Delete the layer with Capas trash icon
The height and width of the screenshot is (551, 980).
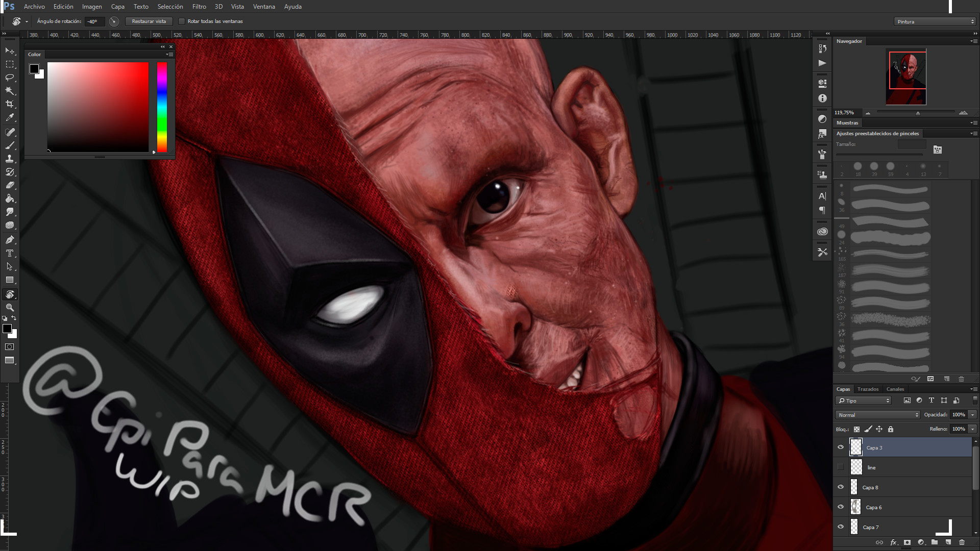tap(962, 542)
